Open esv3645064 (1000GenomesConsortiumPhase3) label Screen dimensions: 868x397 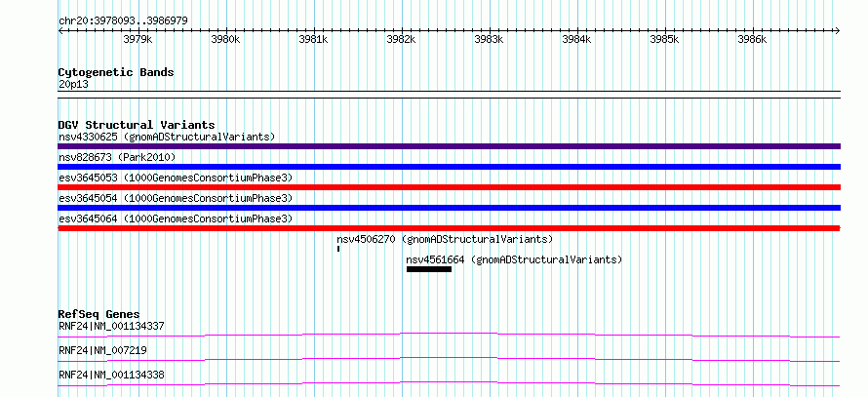(176, 219)
